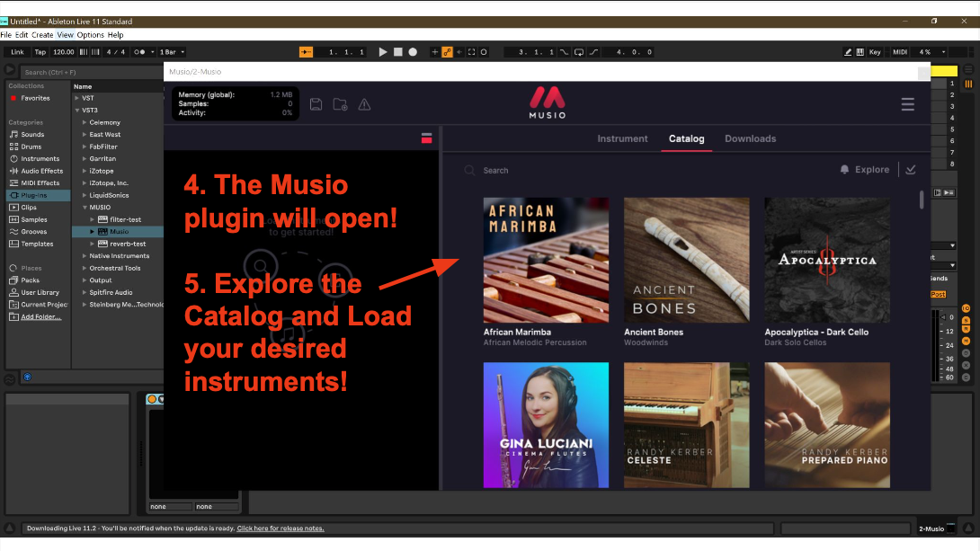Click the Musio add-folder icon
Viewport: 980px width, 551px height.
click(340, 104)
